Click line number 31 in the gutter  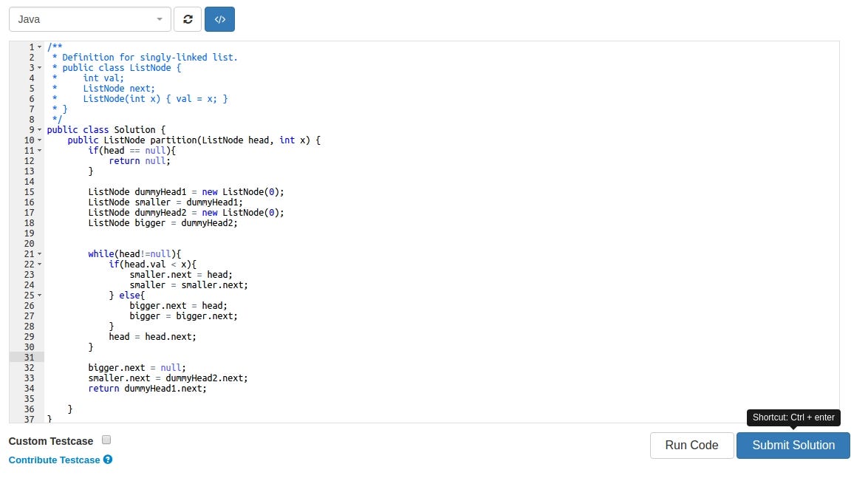point(31,357)
